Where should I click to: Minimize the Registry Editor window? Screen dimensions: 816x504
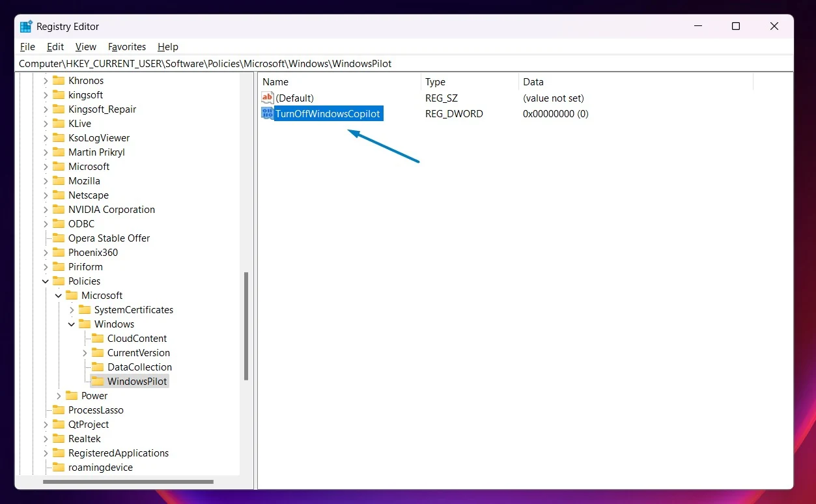(697, 26)
